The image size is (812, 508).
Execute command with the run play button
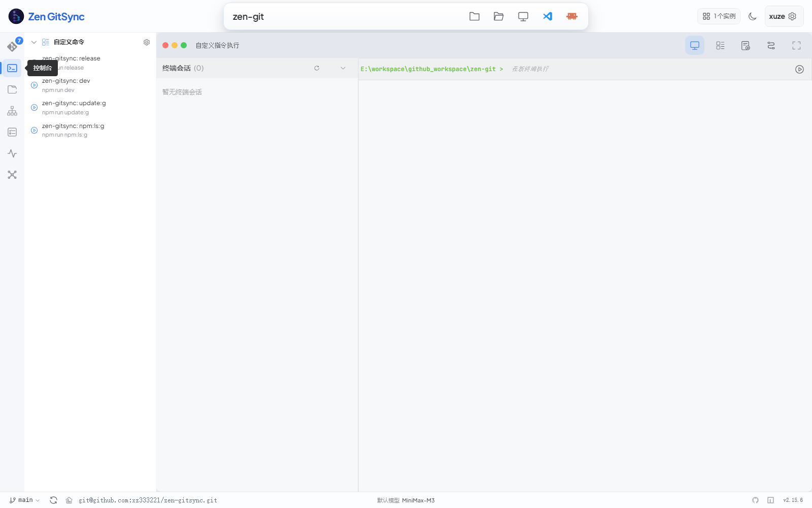click(799, 69)
